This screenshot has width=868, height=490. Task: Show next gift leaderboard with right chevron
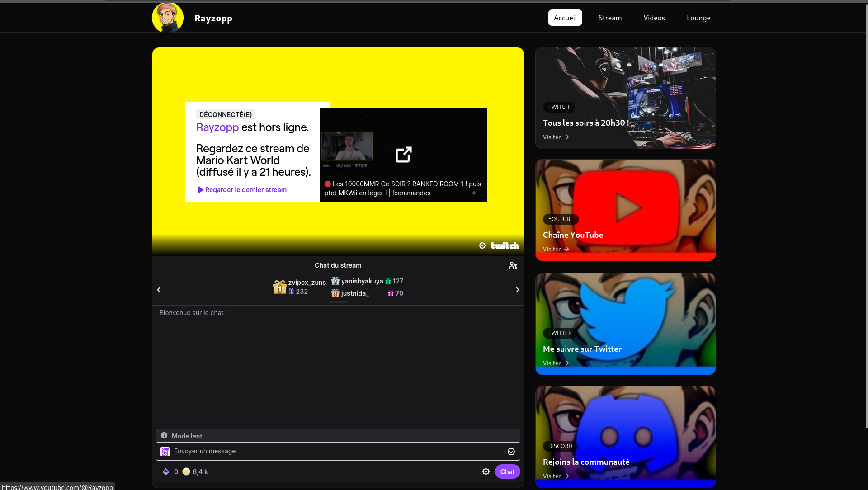coord(518,290)
